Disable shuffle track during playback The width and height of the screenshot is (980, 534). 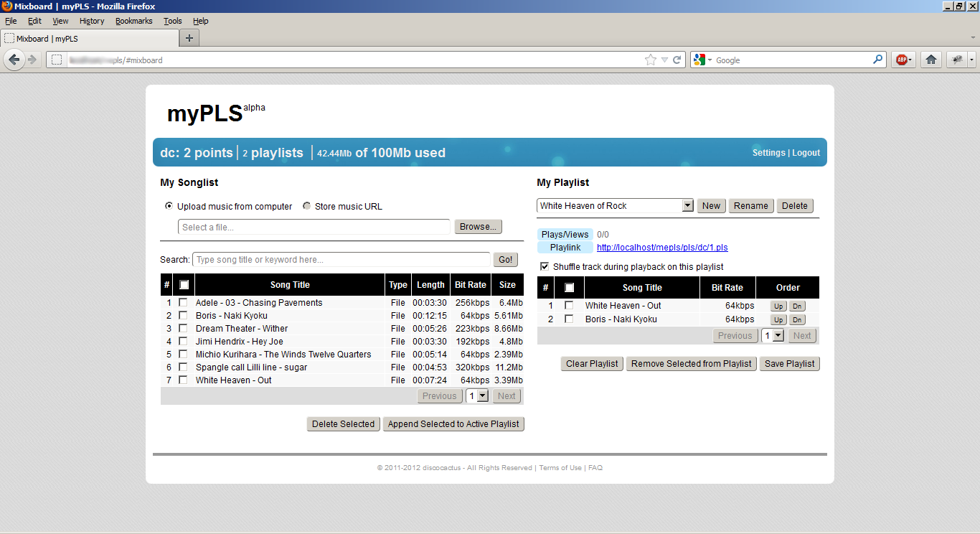tap(544, 266)
